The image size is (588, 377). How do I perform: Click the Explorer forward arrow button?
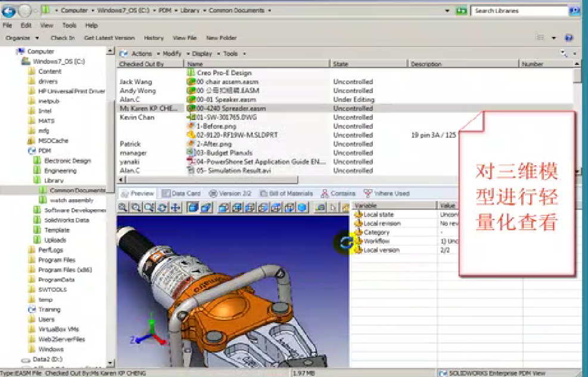pos(25,11)
